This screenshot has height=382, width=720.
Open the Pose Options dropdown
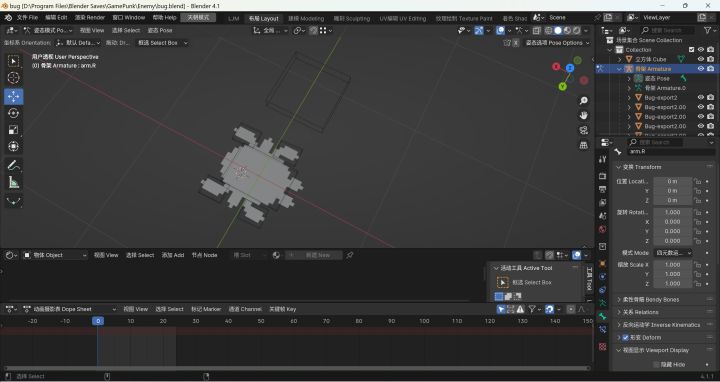(558, 43)
